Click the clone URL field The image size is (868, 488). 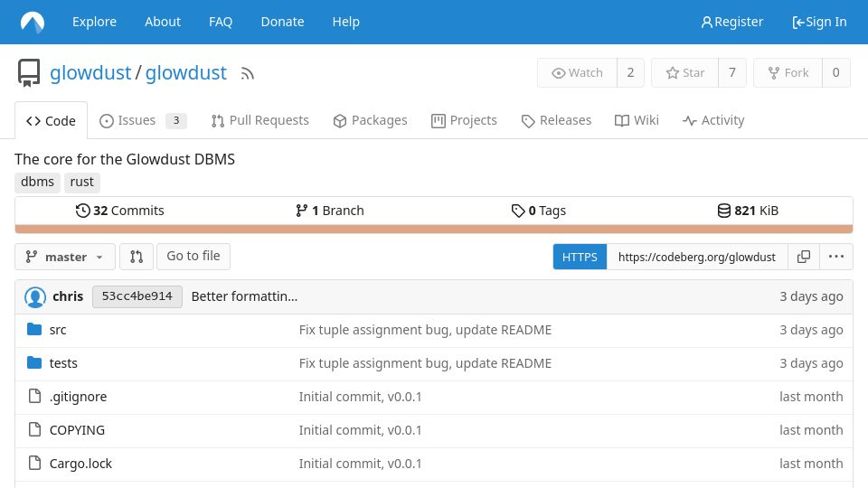(697, 257)
